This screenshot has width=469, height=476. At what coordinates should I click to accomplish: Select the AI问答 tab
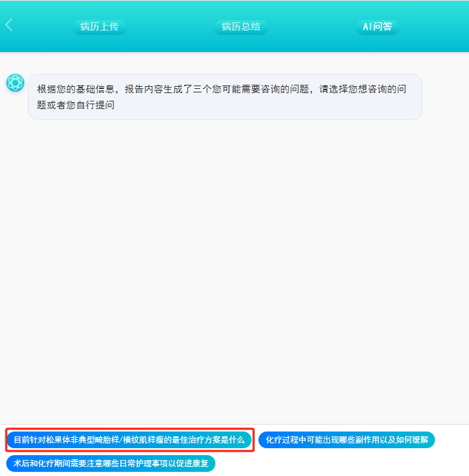(x=377, y=26)
